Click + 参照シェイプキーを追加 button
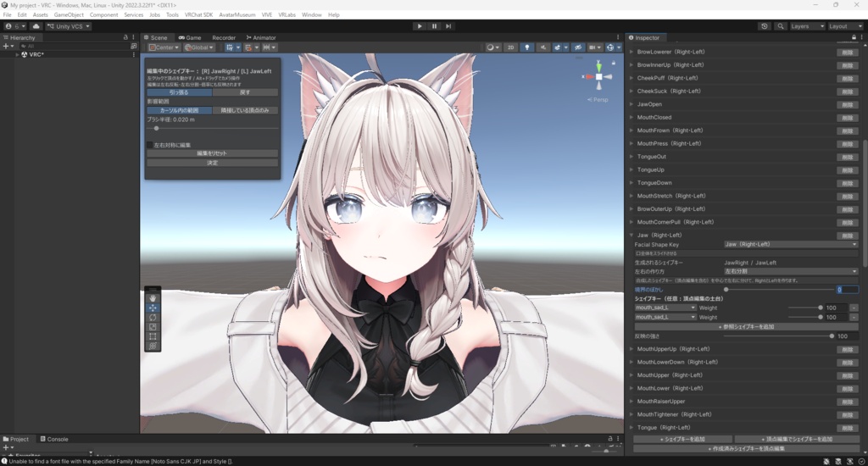The image size is (868, 466). coord(746,326)
